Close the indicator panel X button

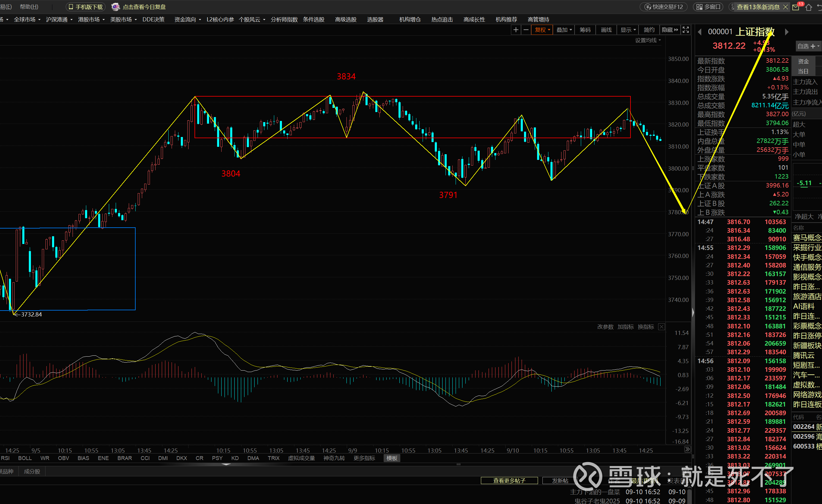[x=661, y=327]
